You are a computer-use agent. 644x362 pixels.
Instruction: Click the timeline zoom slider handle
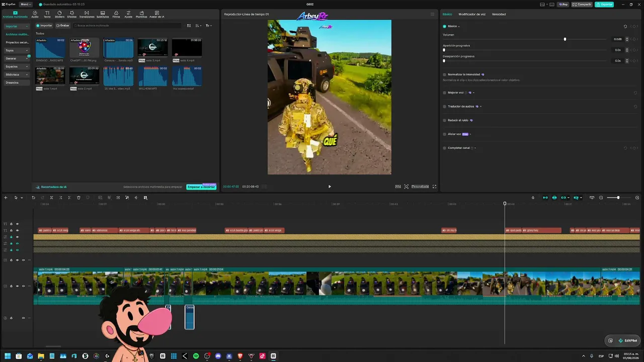(618, 198)
